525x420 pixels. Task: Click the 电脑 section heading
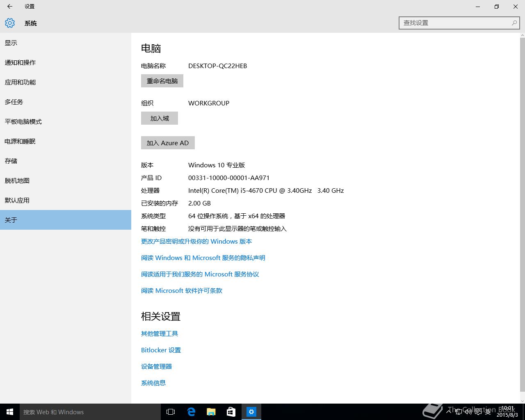point(151,48)
